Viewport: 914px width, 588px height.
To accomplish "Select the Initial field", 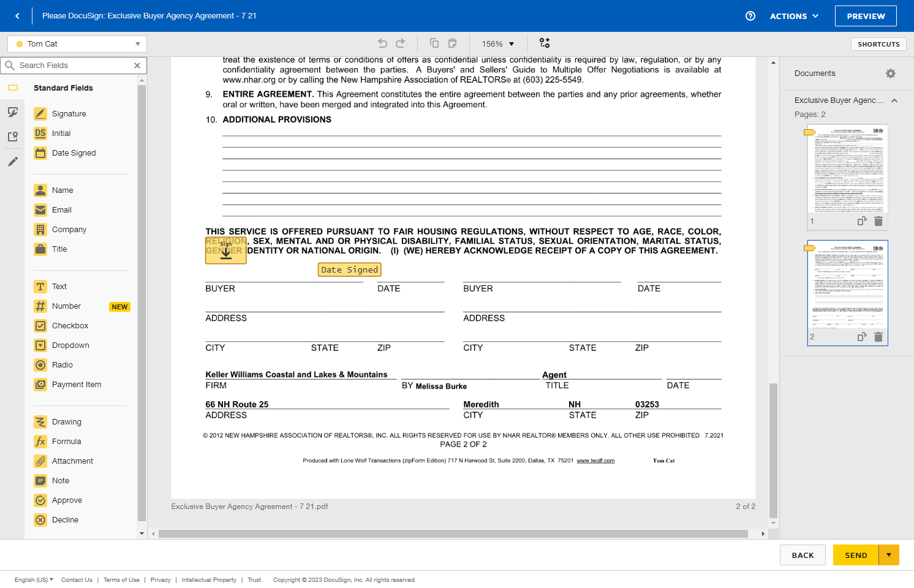I will pyautogui.click(x=53, y=134).
